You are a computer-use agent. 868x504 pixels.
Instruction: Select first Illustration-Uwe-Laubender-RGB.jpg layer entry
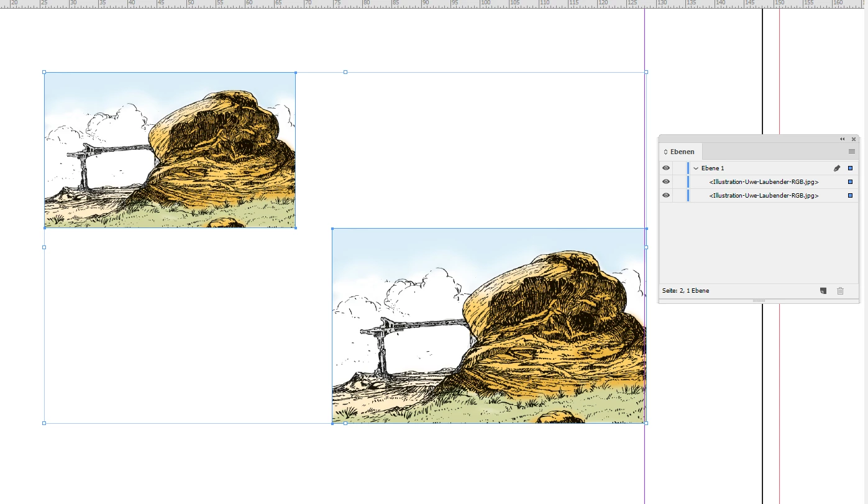pyautogui.click(x=764, y=182)
